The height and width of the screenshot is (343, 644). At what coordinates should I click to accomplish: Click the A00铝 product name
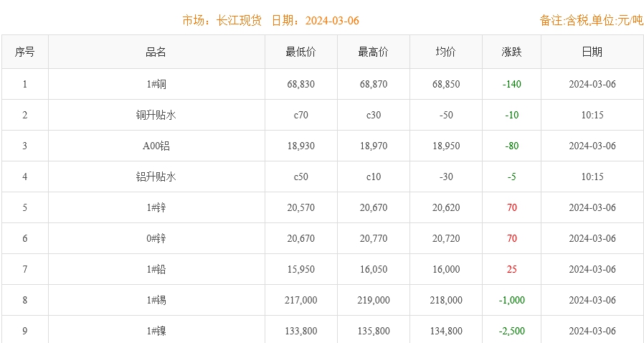[156, 146]
